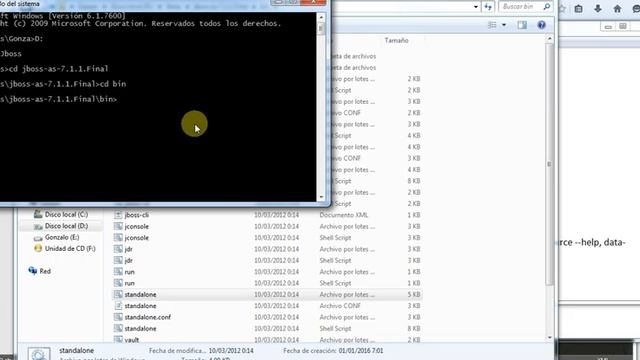Click the icon of standalone.conf batch file
640x360 pixels.
118,317
